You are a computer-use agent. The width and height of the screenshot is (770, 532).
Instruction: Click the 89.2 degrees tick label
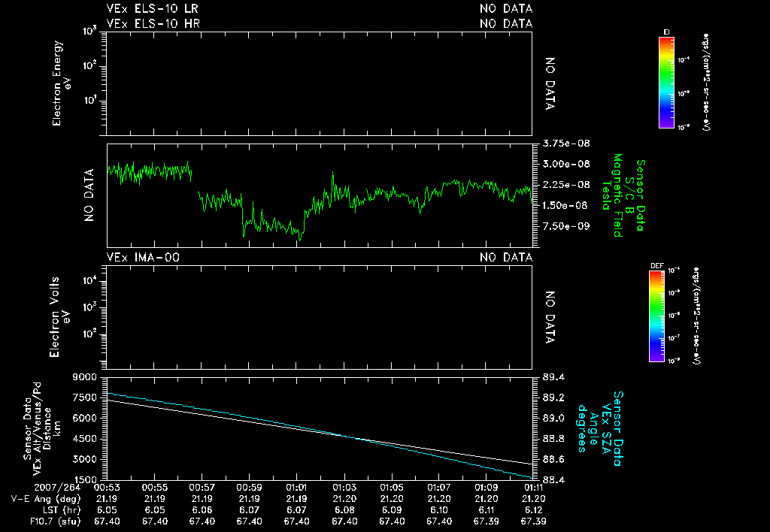click(x=554, y=398)
